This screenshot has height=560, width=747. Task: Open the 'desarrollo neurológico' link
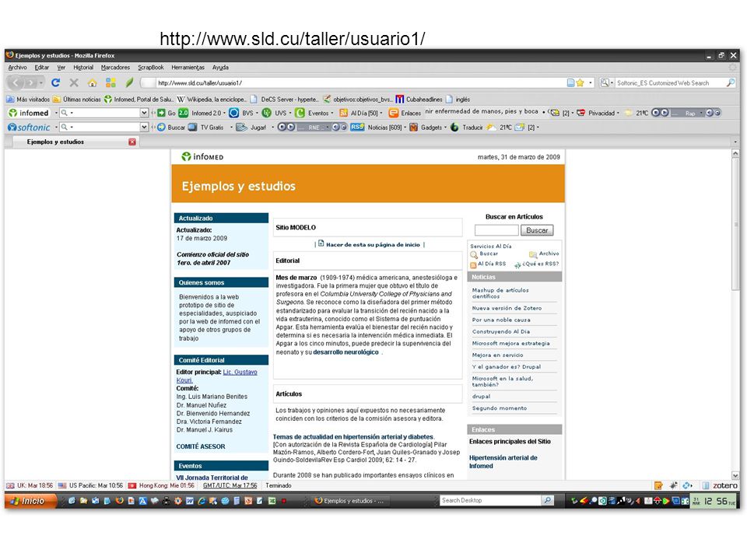point(345,352)
